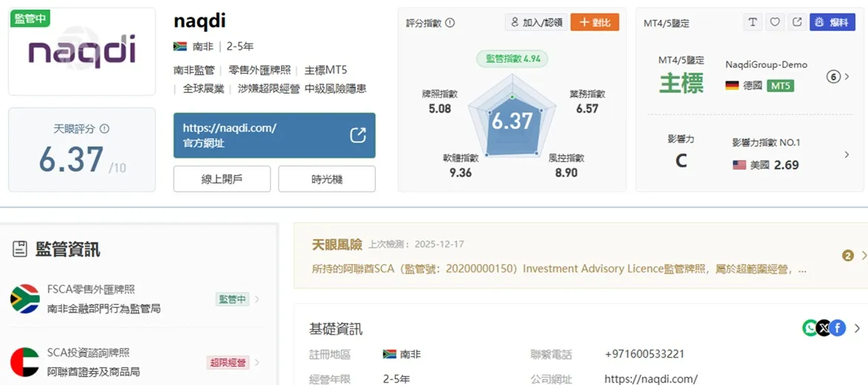The image size is (868, 385).
Task: Click the US flag beside 美國 2.69
Action: [739, 165]
